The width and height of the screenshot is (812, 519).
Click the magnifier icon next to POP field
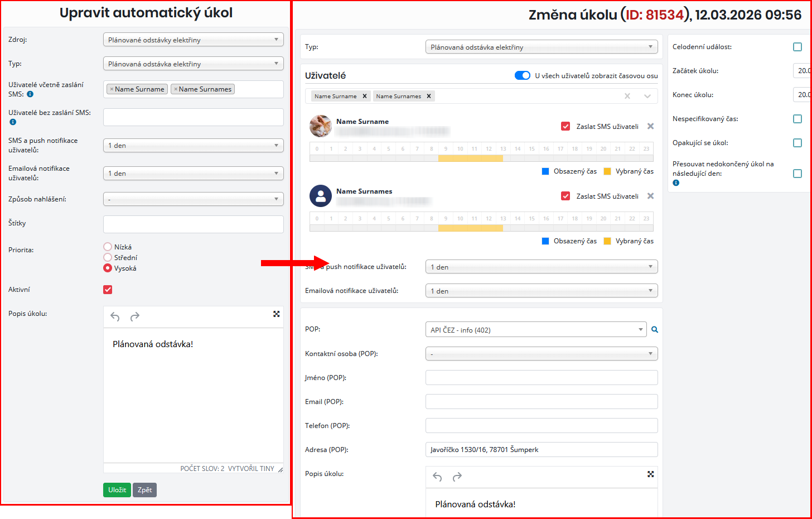point(655,330)
